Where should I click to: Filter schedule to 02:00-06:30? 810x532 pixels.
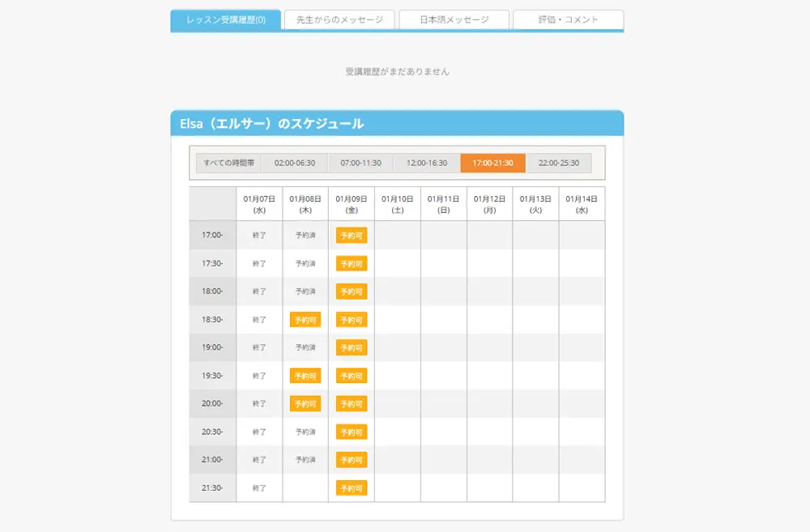coord(295,163)
